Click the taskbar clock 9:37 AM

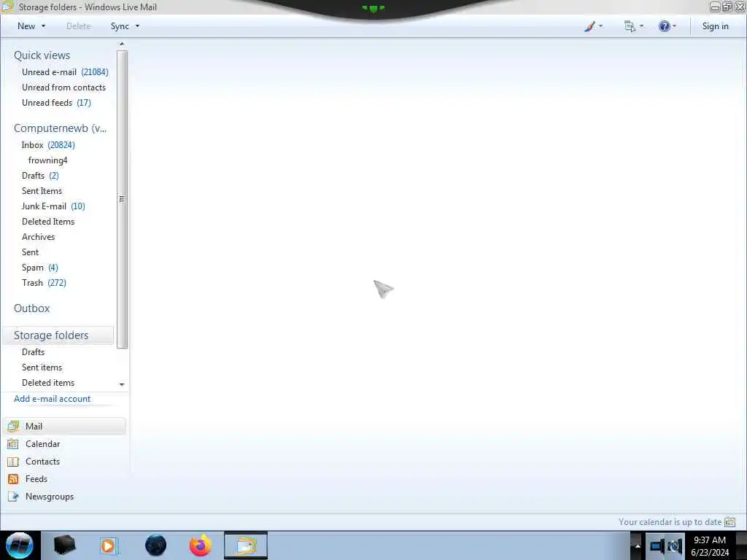click(710, 540)
